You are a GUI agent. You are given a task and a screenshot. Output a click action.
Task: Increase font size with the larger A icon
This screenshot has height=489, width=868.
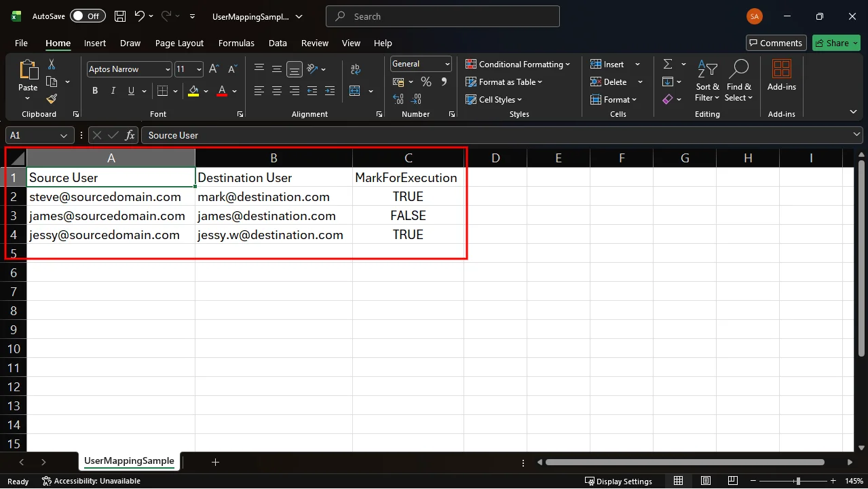click(x=214, y=69)
